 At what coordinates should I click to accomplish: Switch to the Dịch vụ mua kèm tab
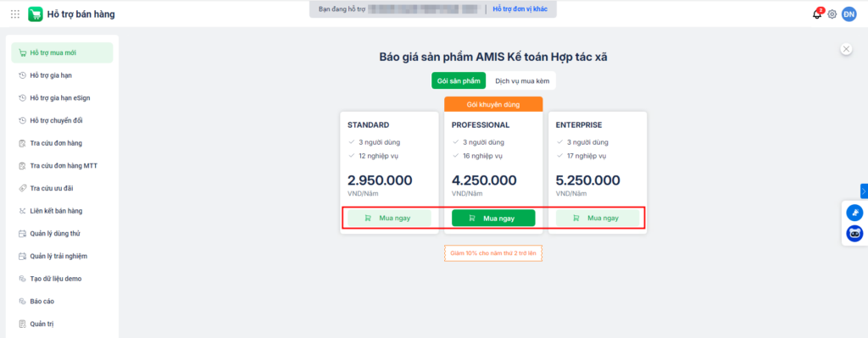coord(522,80)
